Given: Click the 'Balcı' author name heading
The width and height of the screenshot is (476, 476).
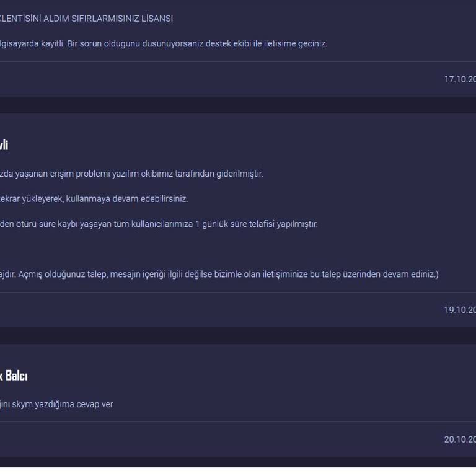Looking at the screenshot, I should click(14, 376).
